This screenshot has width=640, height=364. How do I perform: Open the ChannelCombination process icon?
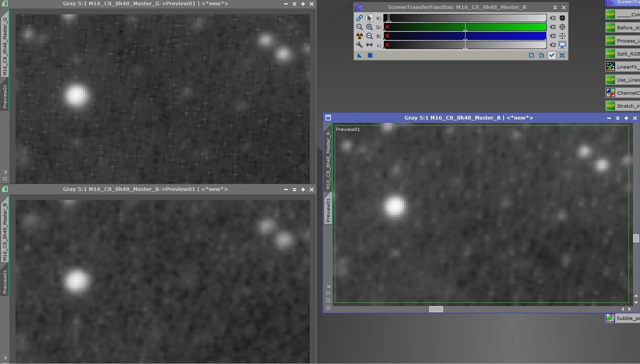[611, 92]
